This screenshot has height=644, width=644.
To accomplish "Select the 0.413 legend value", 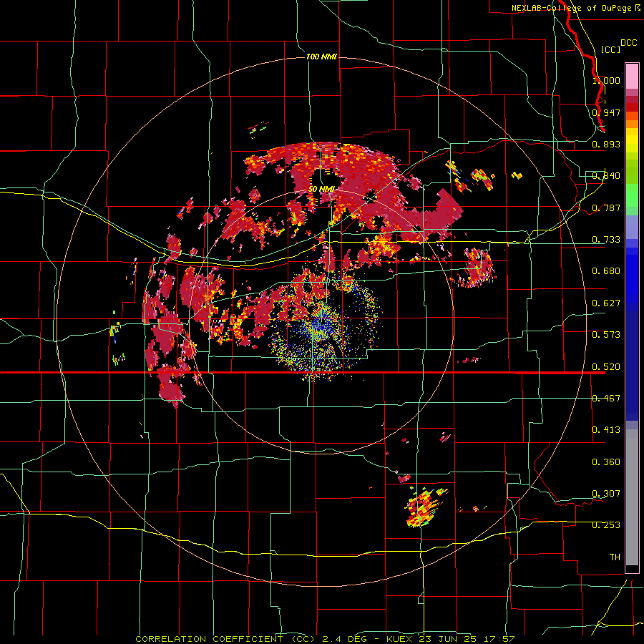I will 606,430.
